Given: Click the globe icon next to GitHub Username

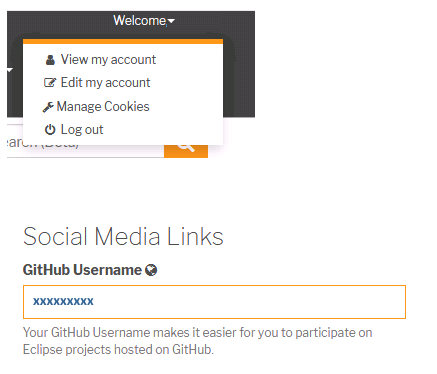Looking at the screenshot, I should (x=151, y=270).
